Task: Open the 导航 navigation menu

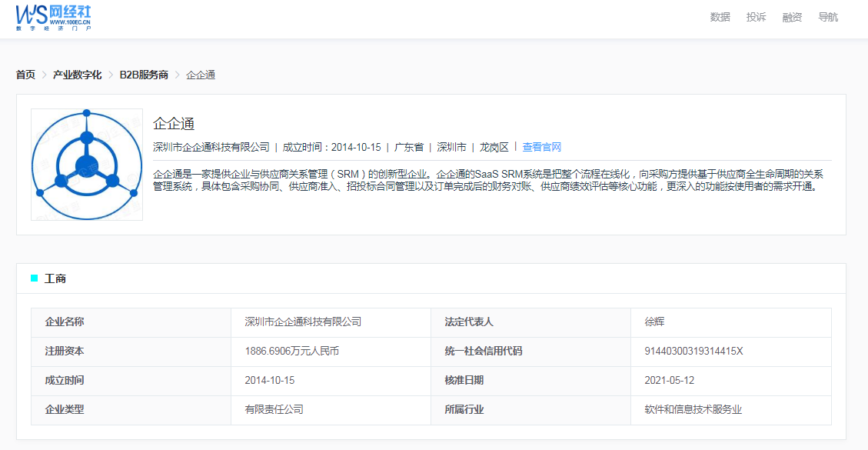Action: (x=828, y=17)
